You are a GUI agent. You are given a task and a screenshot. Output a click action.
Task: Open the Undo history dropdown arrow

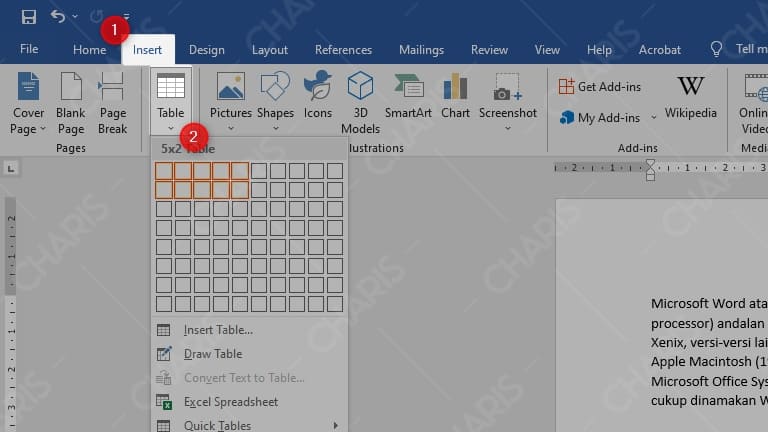[x=75, y=17]
